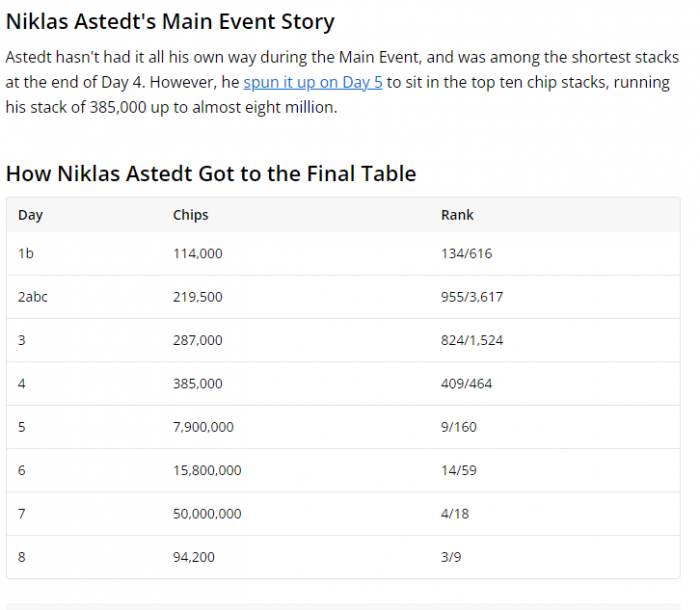Click the 409/464 rank cell
The width and height of the screenshot is (700, 610).
pyautogui.click(x=466, y=384)
